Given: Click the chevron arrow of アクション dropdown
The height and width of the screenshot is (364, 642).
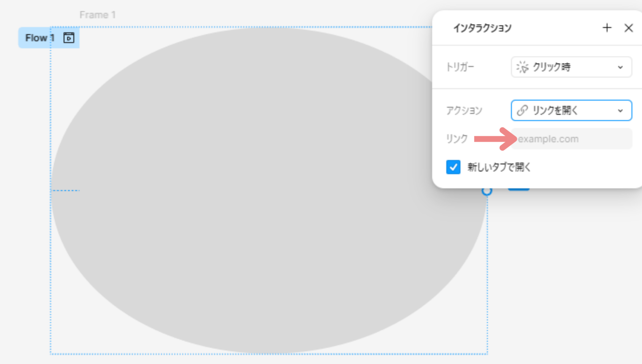Looking at the screenshot, I should (x=620, y=111).
